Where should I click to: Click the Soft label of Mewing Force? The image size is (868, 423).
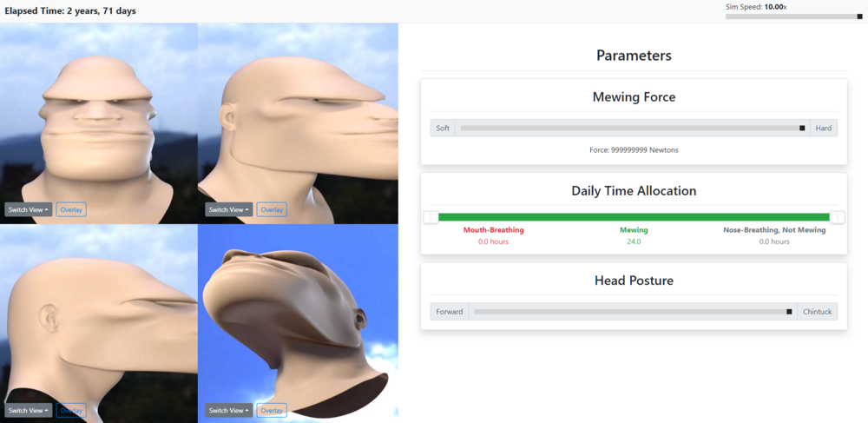(x=443, y=128)
